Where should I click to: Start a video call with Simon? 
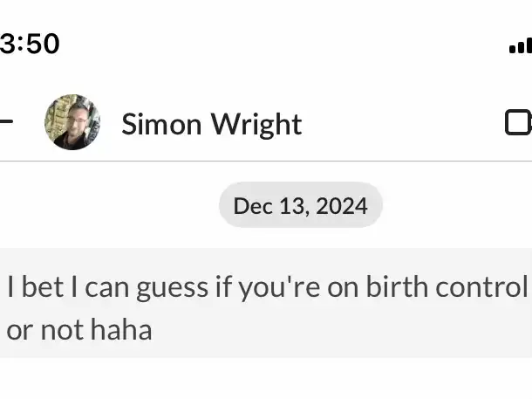(x=518, y=122)
